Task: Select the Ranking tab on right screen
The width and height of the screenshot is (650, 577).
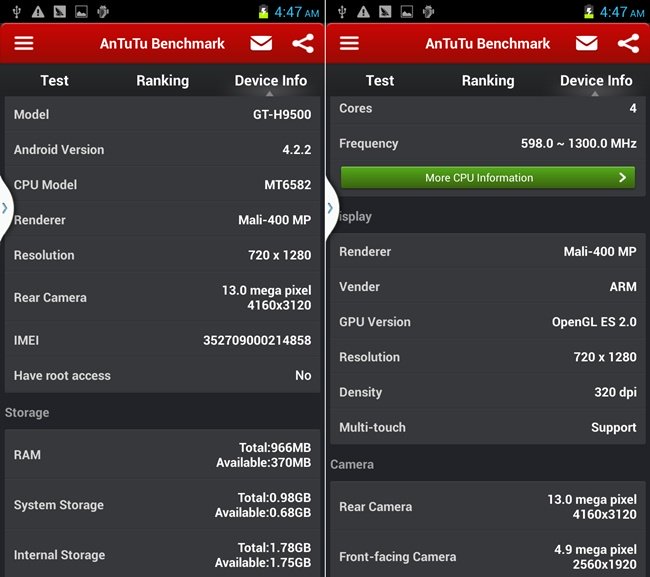Action: tap(488, 81)
